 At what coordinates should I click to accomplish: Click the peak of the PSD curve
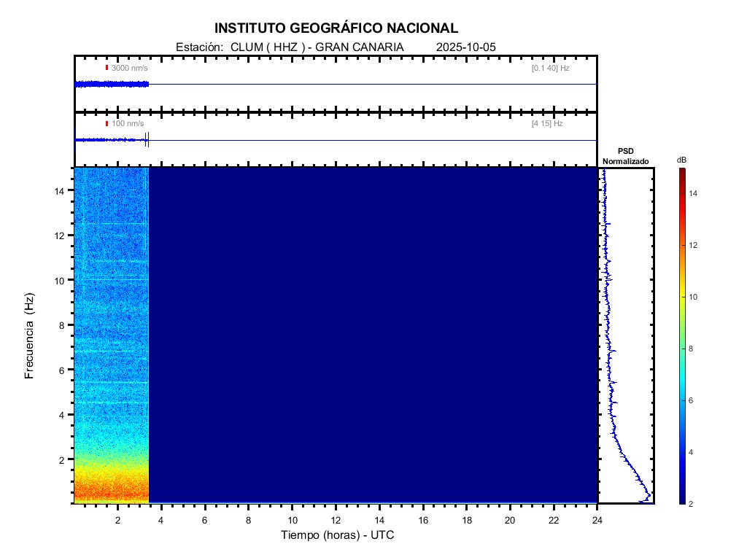[649, 497]
